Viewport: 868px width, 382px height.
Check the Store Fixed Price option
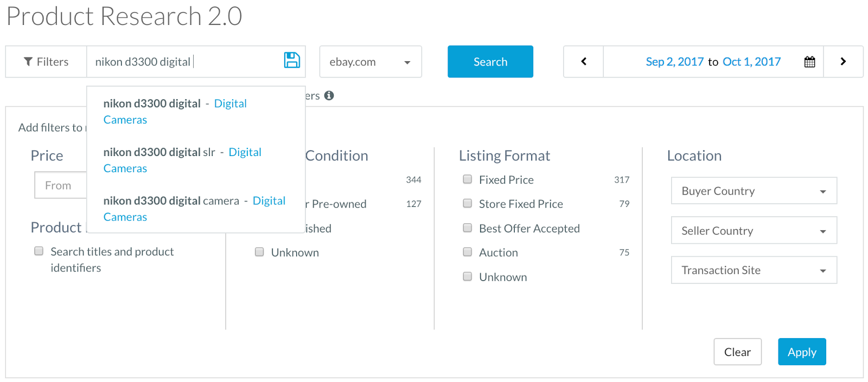(x=467, y=203)
